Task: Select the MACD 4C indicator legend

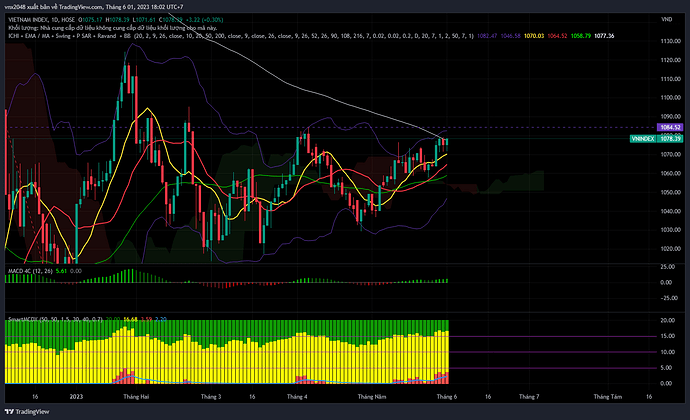Action: click(x=28, y=270)
